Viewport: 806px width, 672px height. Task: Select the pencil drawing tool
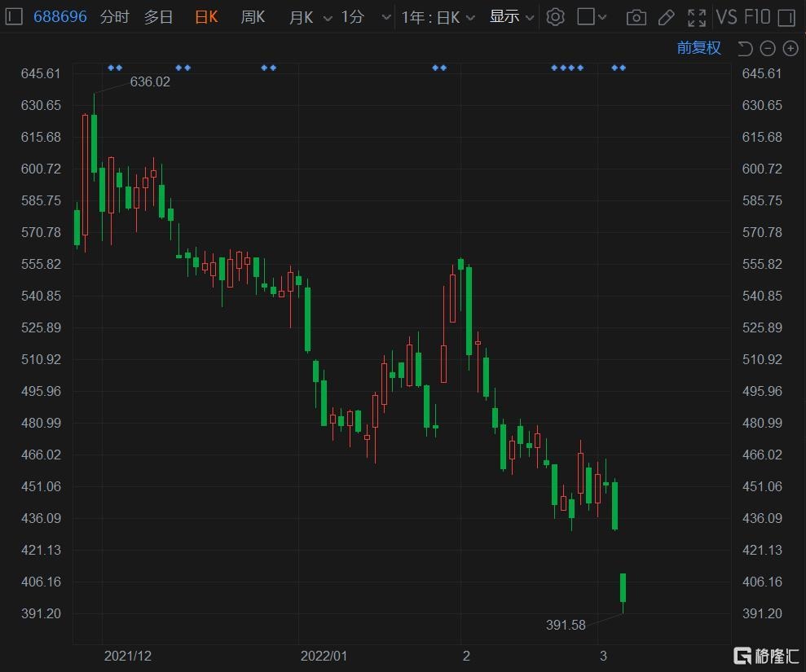point(666,17)
